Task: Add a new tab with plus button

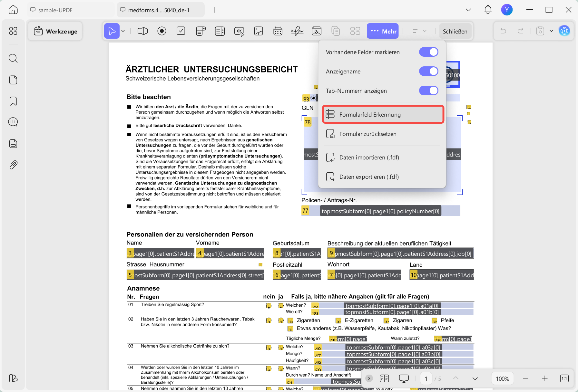Action: tap(215, 10)
